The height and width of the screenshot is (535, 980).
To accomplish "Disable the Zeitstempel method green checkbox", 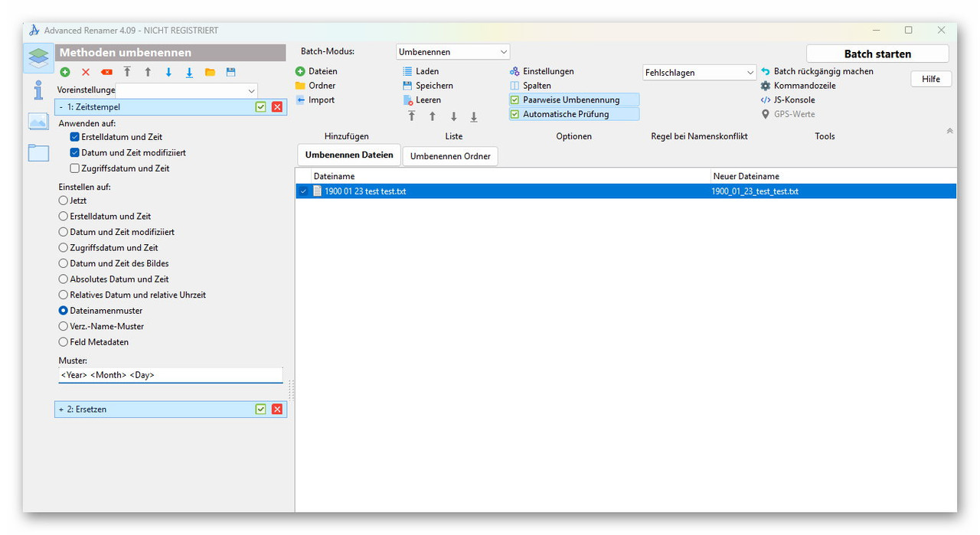I will click(x=261, y=107).
